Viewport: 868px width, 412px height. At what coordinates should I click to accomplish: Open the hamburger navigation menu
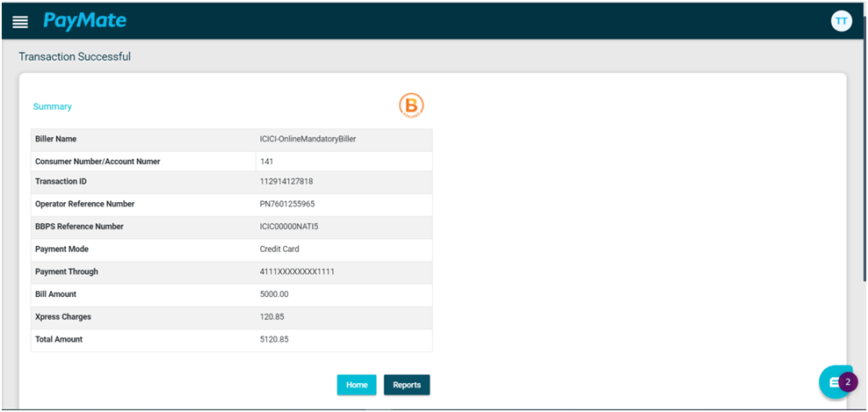(20, 22)
